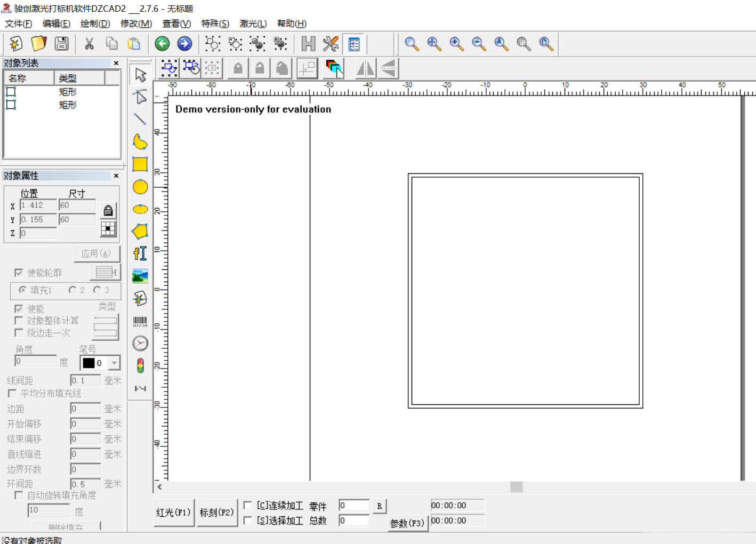Click the zoom out minus magnifier

[479, 43]
